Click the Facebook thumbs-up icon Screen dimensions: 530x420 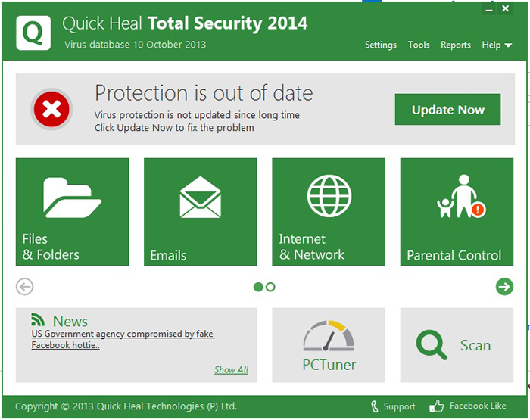(x=436, y=406)
